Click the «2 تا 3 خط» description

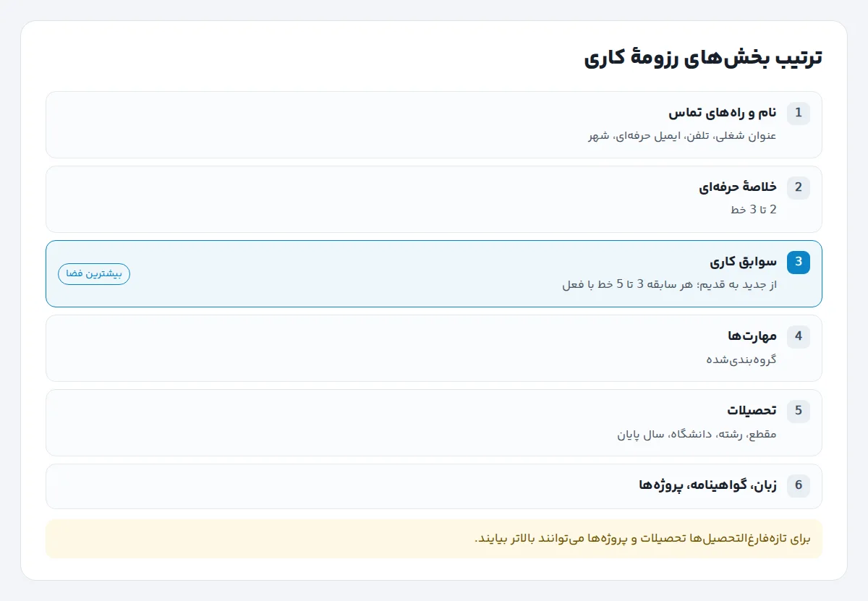[x=754, y=210]
